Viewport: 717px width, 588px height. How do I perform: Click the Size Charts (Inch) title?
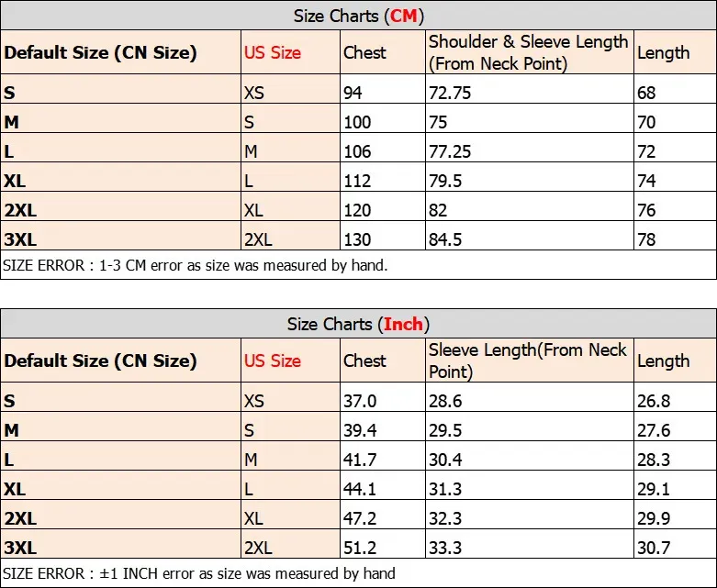point(358,324)
